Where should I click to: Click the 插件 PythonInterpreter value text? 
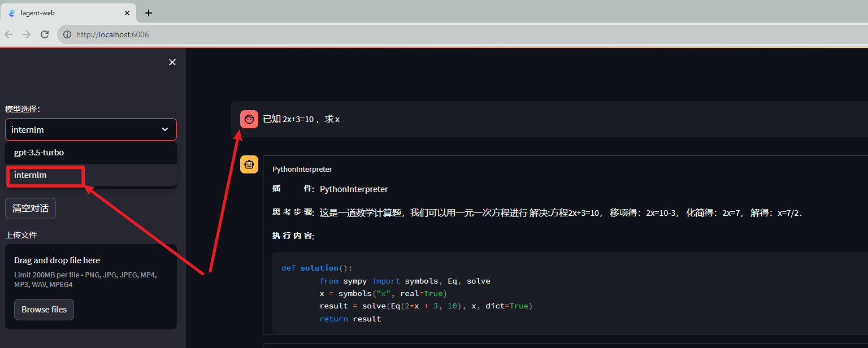pyautogui.click(x=354, y=189)
